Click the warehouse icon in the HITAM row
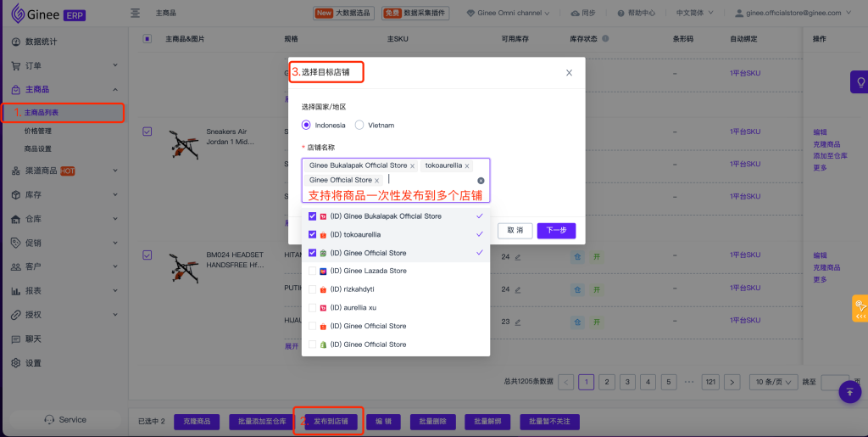Image resolution: width=868 pixels, height=437 pixels. 578,257
